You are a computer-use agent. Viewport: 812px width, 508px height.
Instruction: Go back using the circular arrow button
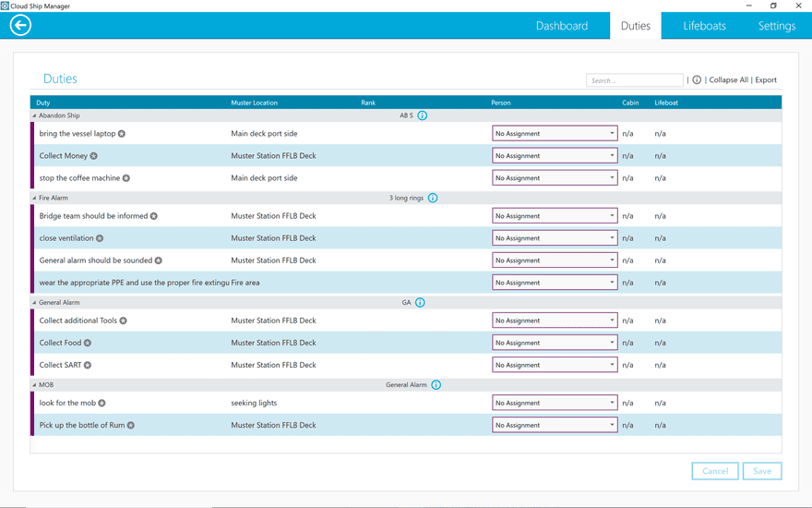point(20,25)
